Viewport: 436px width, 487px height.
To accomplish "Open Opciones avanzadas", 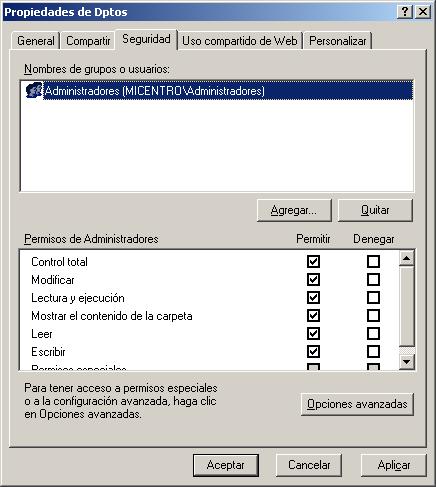I will (x=357, y=404).
